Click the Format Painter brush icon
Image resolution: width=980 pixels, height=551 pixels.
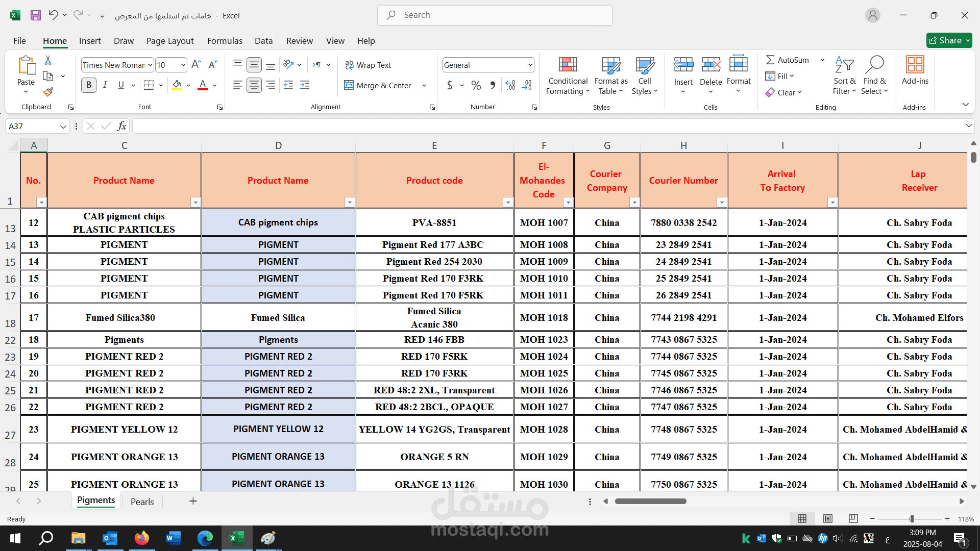[48, 92]
